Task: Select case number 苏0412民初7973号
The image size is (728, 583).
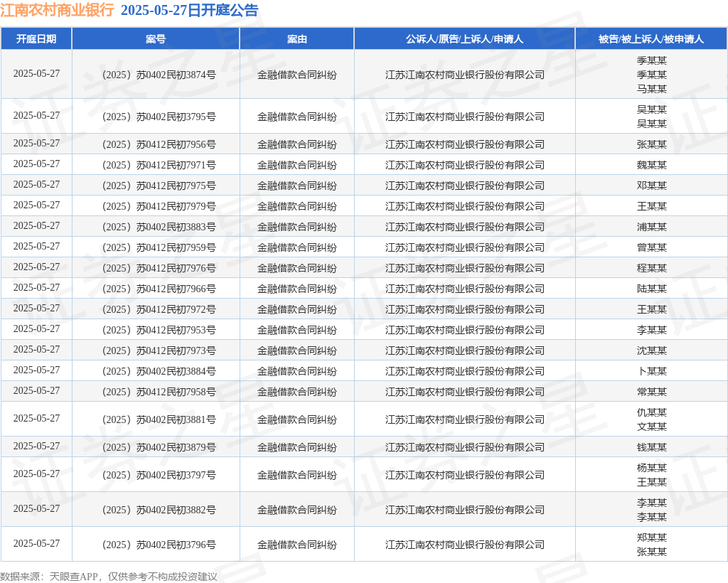Action: coord(159,351)
